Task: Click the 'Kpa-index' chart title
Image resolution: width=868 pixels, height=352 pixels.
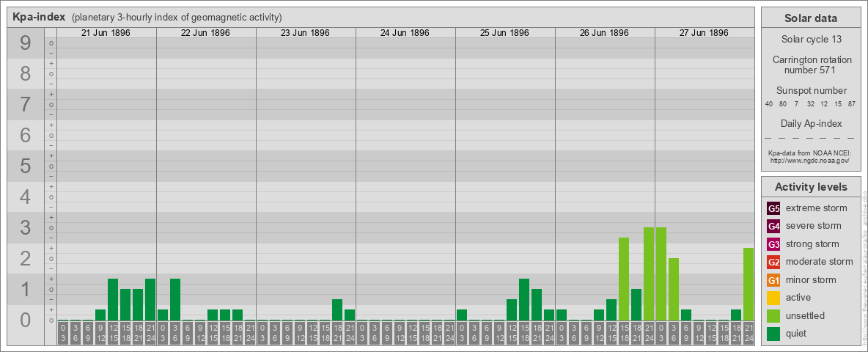Action: coord(40,17)
